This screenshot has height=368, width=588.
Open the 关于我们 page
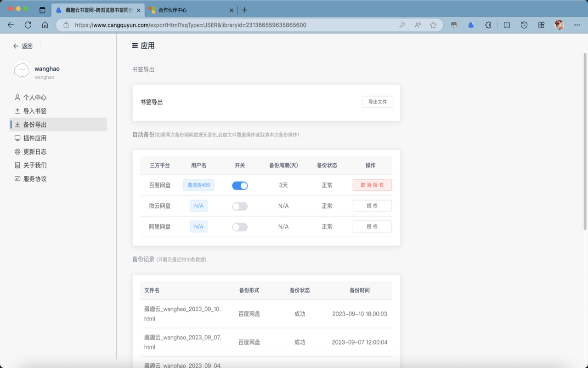35,165
